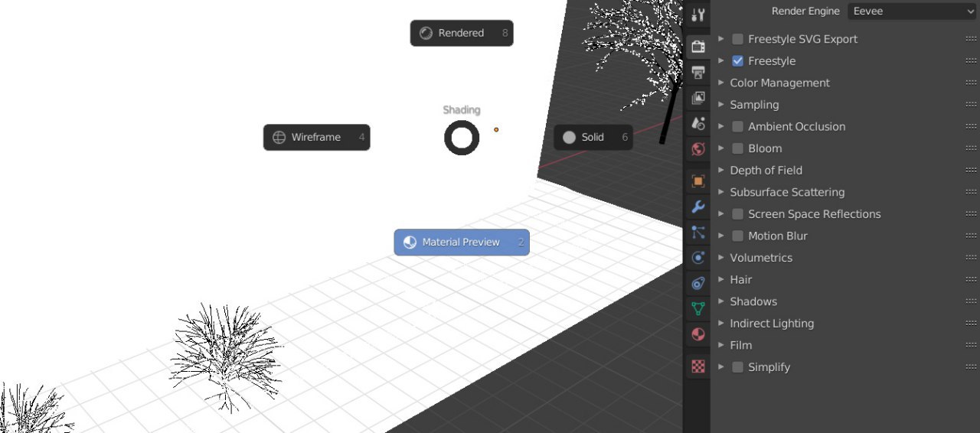Click the grip handle on Color Management panel
The image size is (980, 433).
click(x=971, y=83)
